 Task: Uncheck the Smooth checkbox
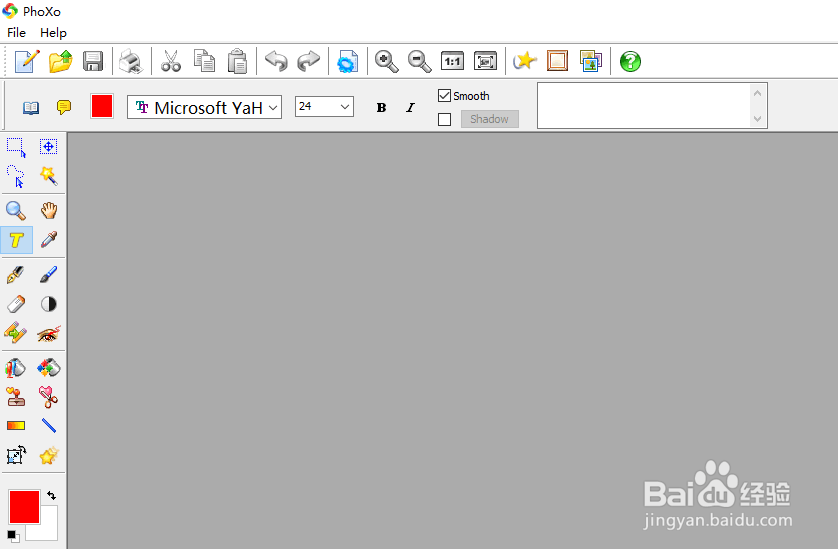tap(444, 96)
